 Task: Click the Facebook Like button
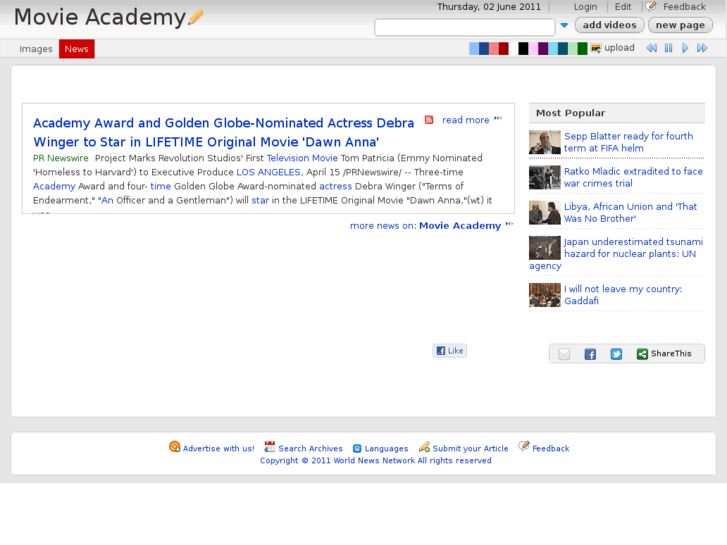point(450,351)
